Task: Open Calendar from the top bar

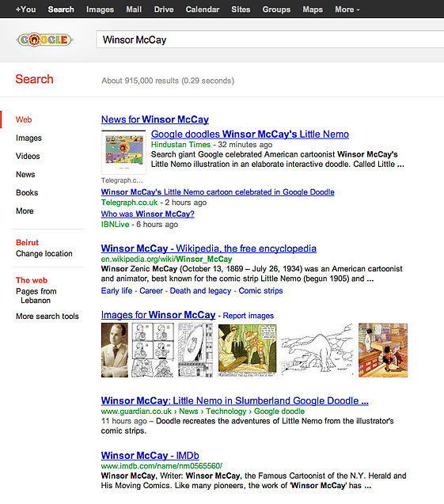Action: [203, 9]
